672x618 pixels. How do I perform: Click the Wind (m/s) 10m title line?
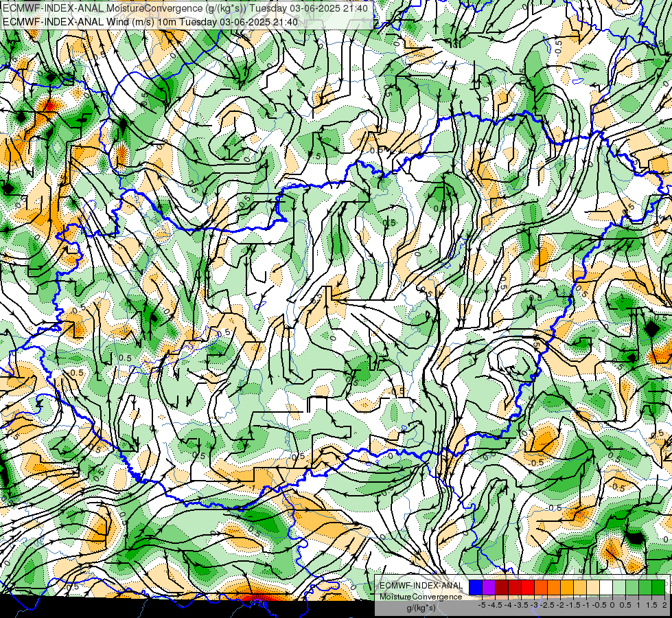[x=150, y=22]
